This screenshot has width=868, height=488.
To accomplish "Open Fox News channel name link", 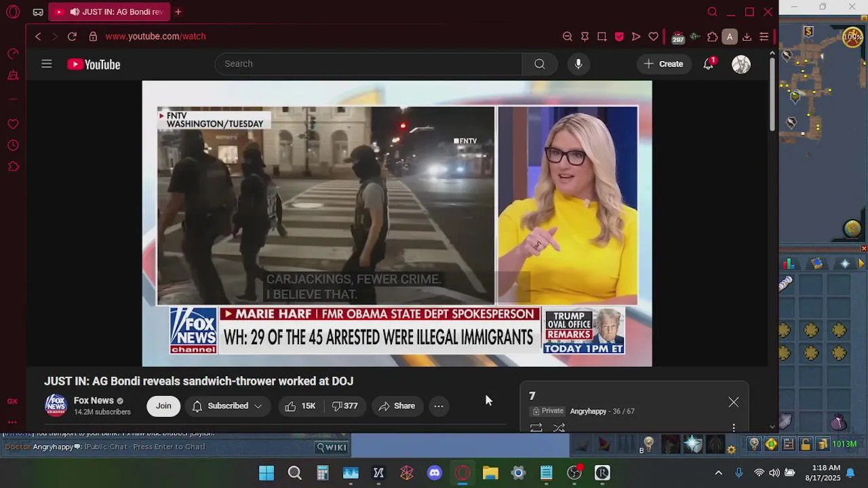I will 94,401.
